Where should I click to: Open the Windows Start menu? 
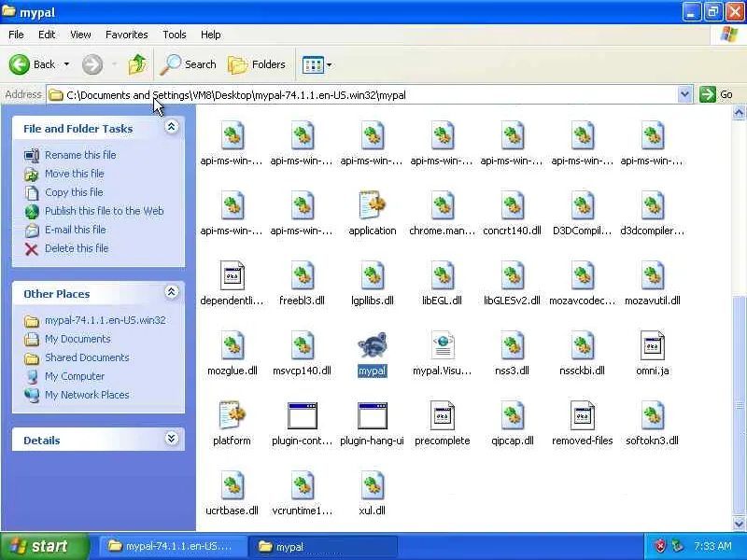point(44,546)
